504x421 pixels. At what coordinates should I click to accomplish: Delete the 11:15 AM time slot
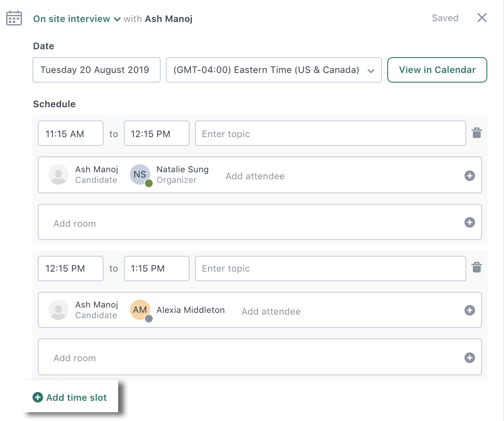[477, 133]
